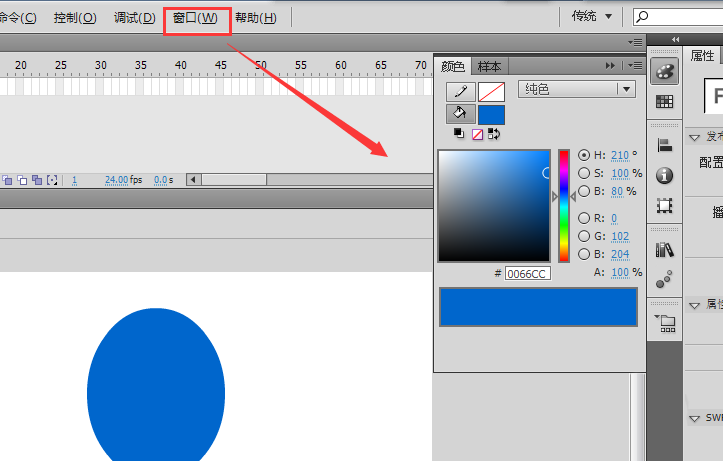Switch to the 样本 tab
Image resolution: width=723 pixels, height=461 pixels.
click(489, 66)
